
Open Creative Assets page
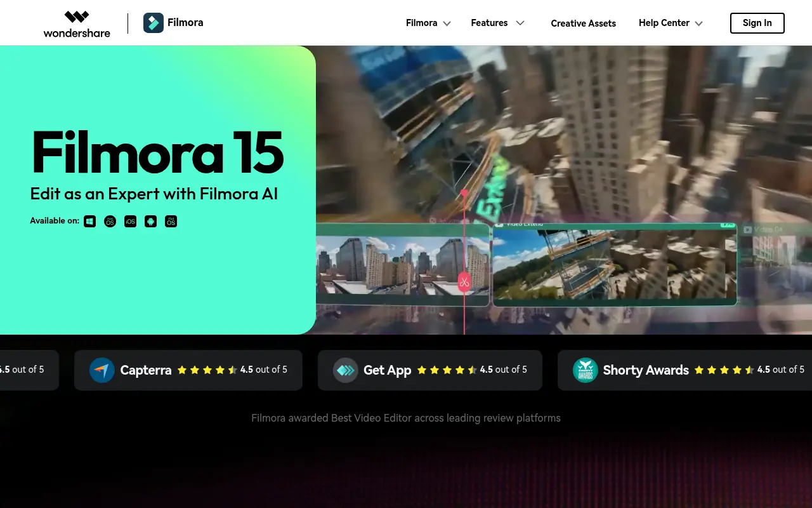pyautogui.click(x=584, y=23)
